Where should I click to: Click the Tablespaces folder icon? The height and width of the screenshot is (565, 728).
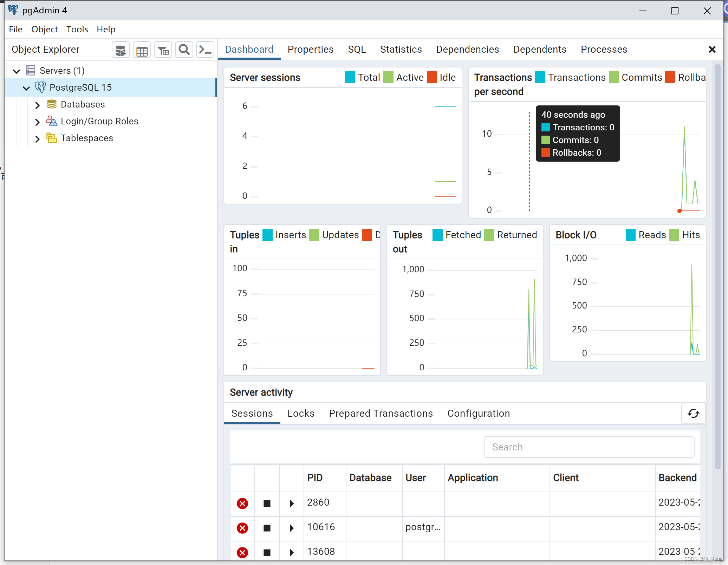(x=52, y=138)
